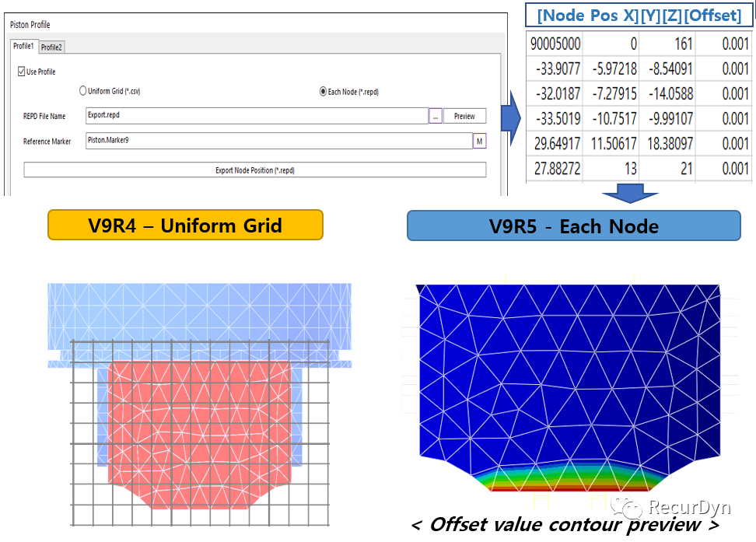The width and height of the screenshot is (756, 542).
Task: Click the V9R4 – Uniform Grid yellow label
Action: 185,226
